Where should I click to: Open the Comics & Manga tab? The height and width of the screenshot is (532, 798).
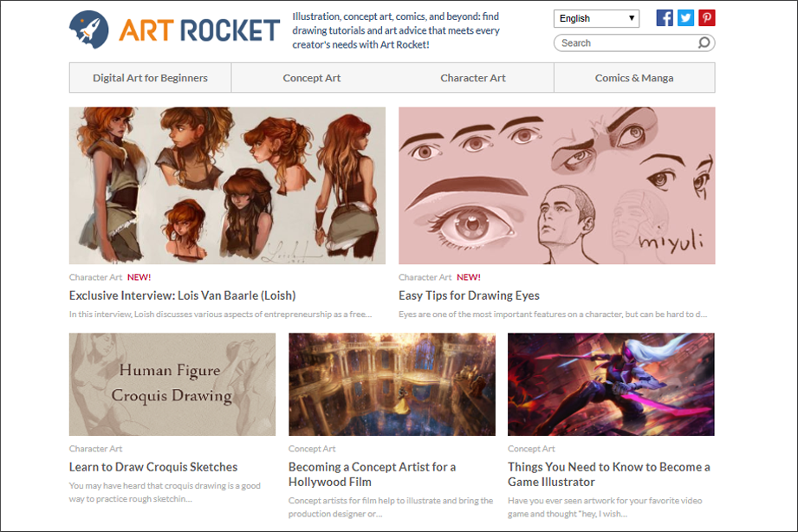coord(634,78)
